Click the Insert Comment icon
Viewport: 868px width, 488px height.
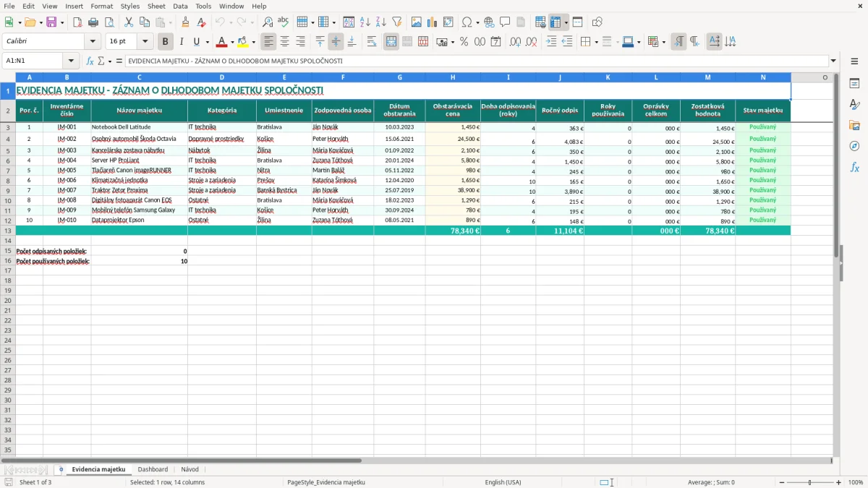click(505, 22)
